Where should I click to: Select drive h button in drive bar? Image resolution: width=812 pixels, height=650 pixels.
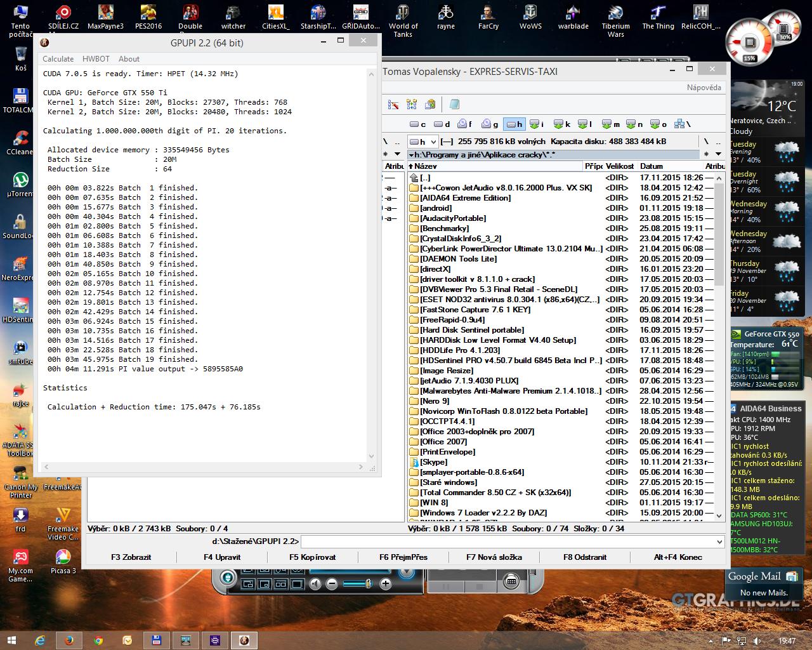tap(514, 124)
